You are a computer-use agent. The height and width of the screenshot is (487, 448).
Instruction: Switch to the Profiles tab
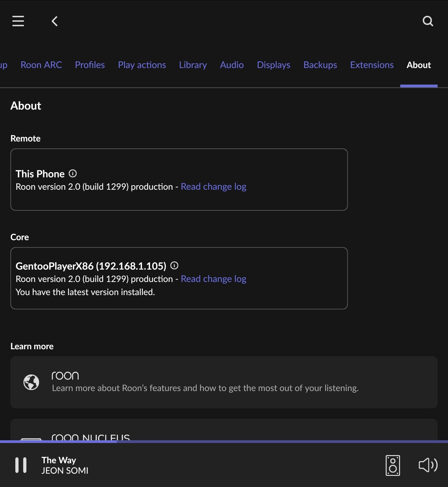(x=90, y=65)
